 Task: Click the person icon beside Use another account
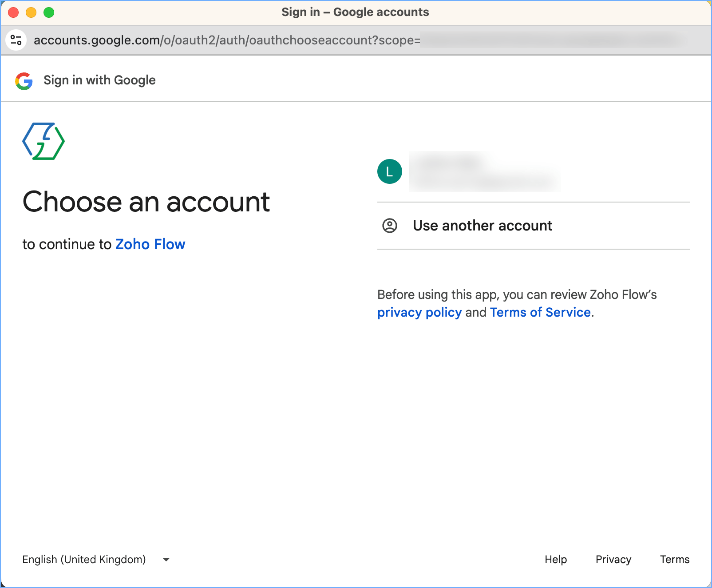(390, 226)
